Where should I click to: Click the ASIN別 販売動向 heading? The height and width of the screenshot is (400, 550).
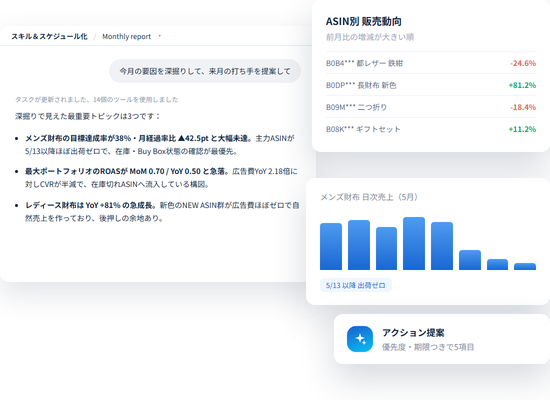click(x=363, y=21)
